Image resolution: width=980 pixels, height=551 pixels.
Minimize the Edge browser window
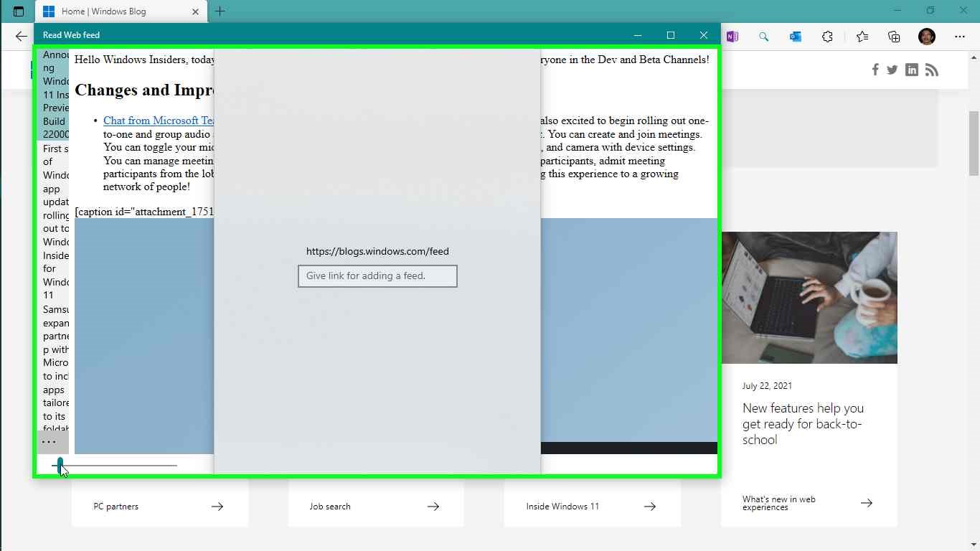(898, 11)
